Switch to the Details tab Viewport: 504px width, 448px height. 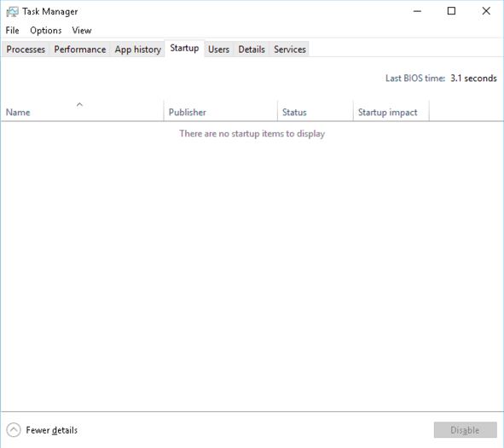pos(252,49)
